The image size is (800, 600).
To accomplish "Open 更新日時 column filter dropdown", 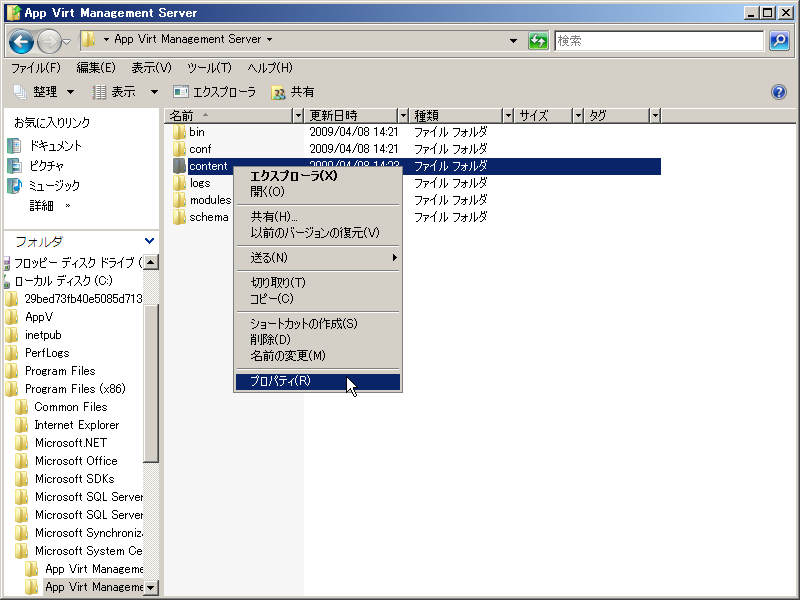I will tap(403, 116).
